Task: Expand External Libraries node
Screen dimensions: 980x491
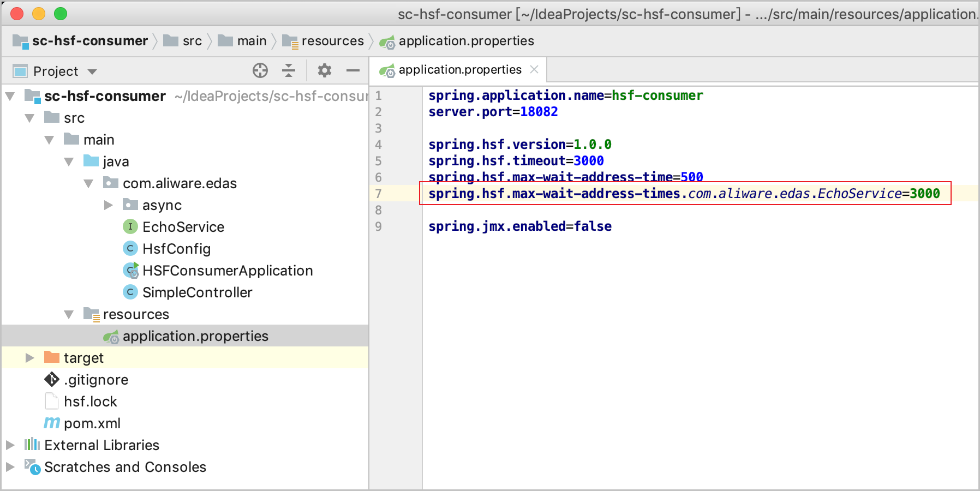Action: coord(10,445)
